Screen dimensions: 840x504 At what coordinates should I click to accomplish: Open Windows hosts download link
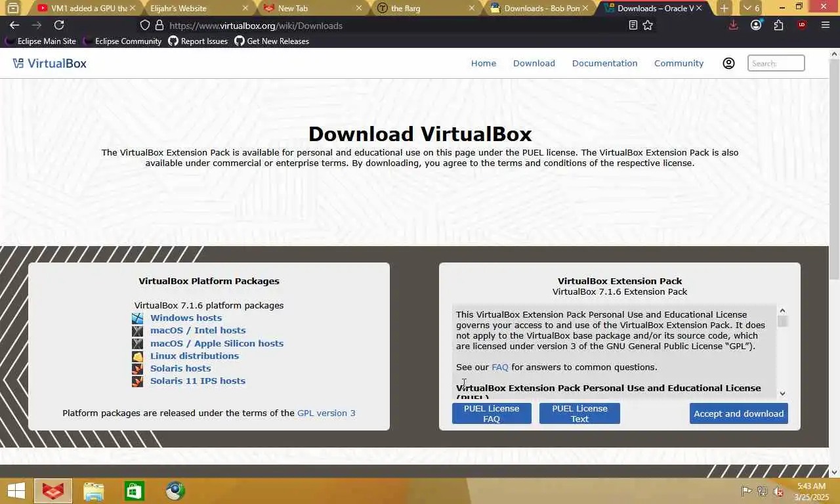pyautogui.click(x=186, y=318)
